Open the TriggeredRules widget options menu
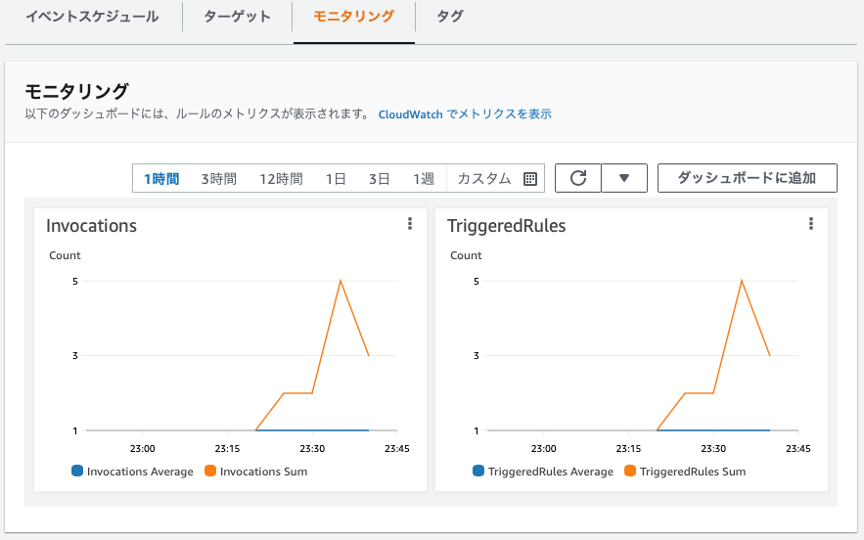864x540 pixels. click(x=811, y=223)
